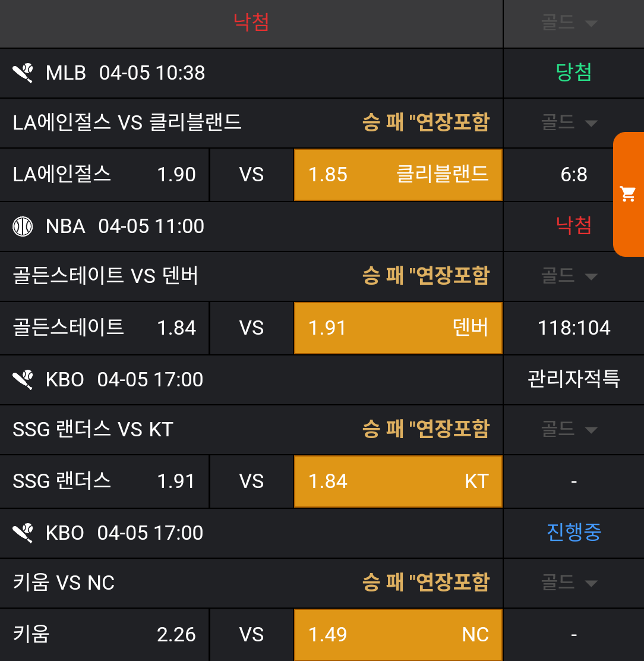
Task: Pick SSG 랜더스 at odds 1.91
Action: 104,481
